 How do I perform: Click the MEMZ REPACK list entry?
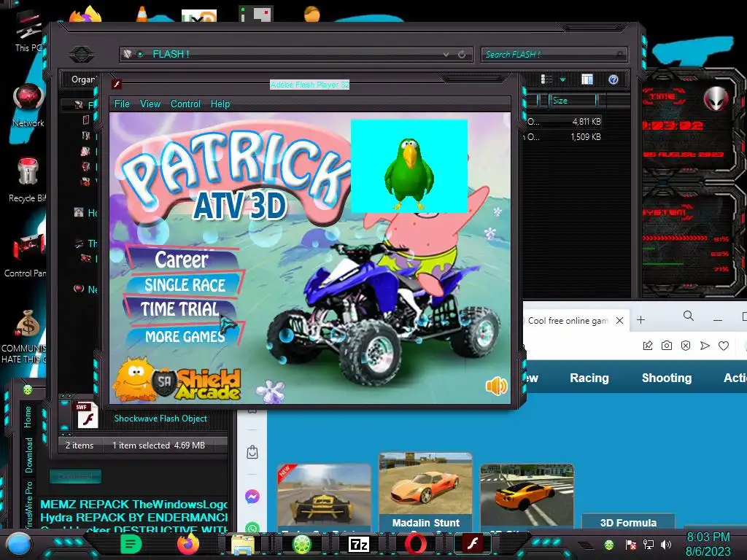(134, 505)
